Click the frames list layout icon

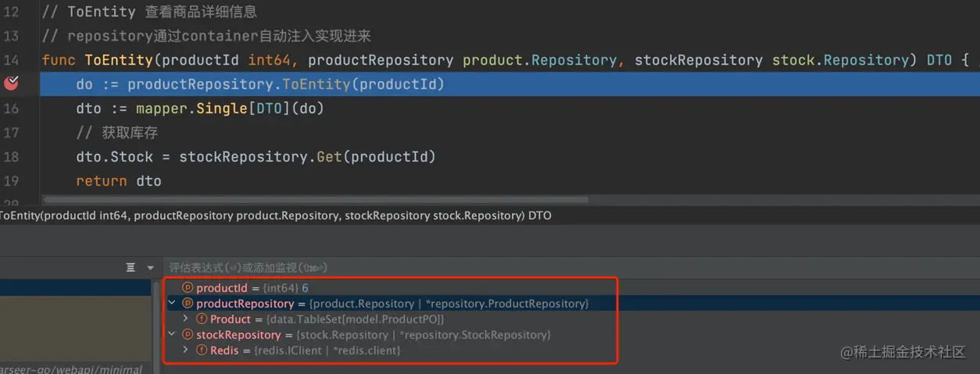(131, 268)
